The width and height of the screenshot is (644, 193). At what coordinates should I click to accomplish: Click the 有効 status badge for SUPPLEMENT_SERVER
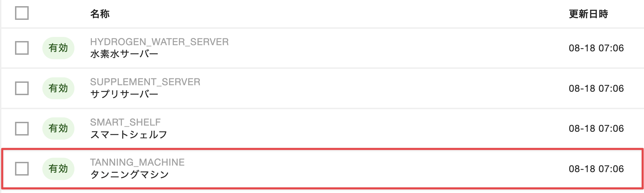click(x=58, y=88)
